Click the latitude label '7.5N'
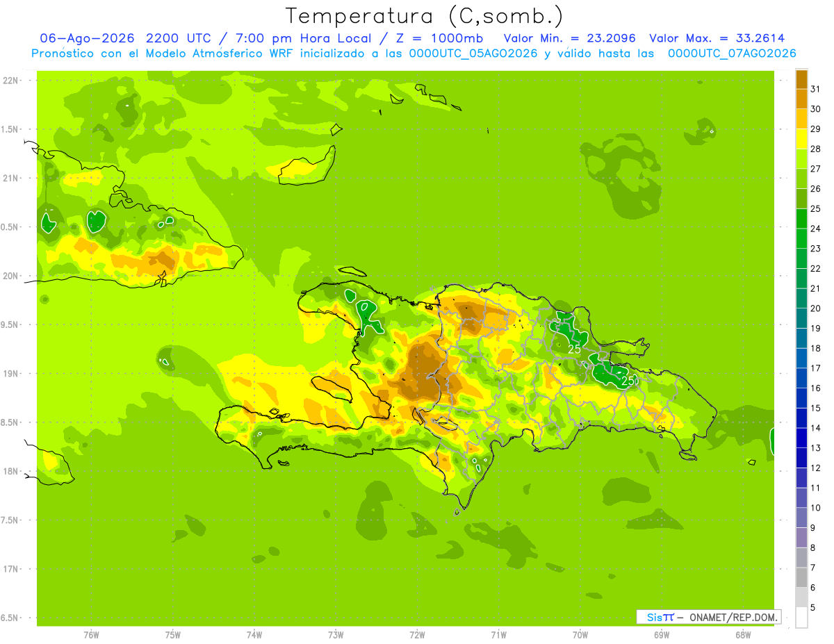The image size is (834, 644). click(x=10, y=520)
